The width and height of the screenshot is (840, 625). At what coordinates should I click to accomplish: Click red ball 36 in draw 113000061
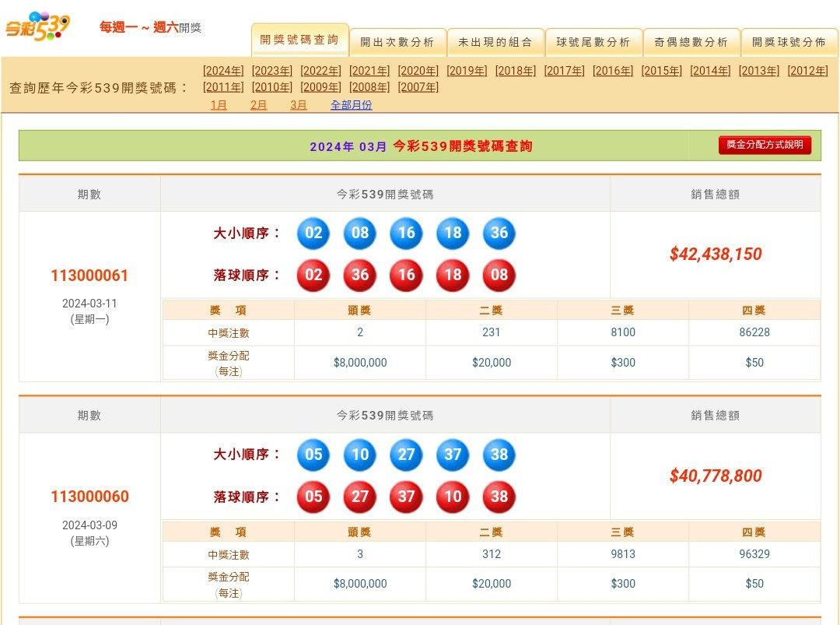click(x=360, y=275)
